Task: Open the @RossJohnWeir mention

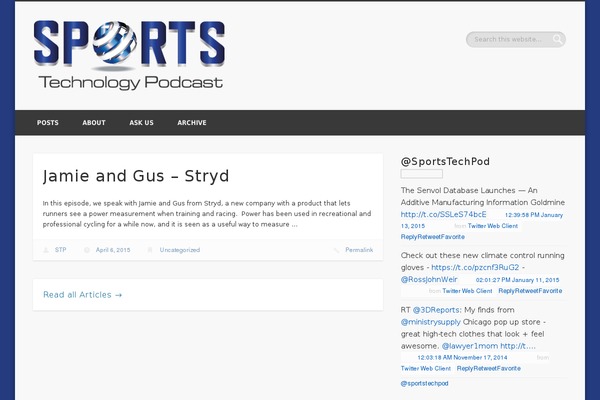Action: 429,279
